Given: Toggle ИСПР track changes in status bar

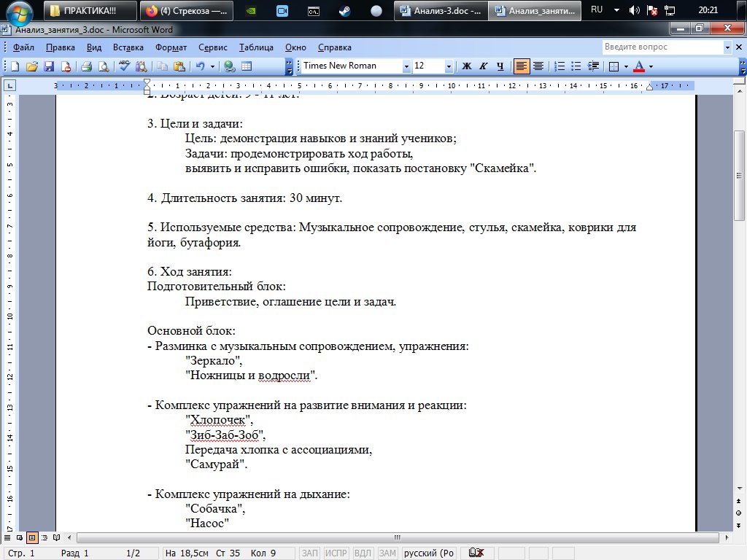Looking at the screenshot, I should [x=336, y=553].
